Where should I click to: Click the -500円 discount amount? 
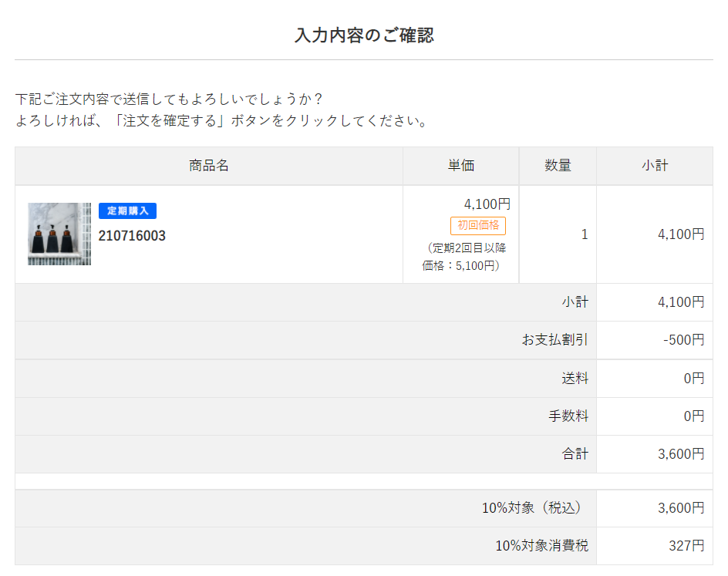click(x=683, y=340)
